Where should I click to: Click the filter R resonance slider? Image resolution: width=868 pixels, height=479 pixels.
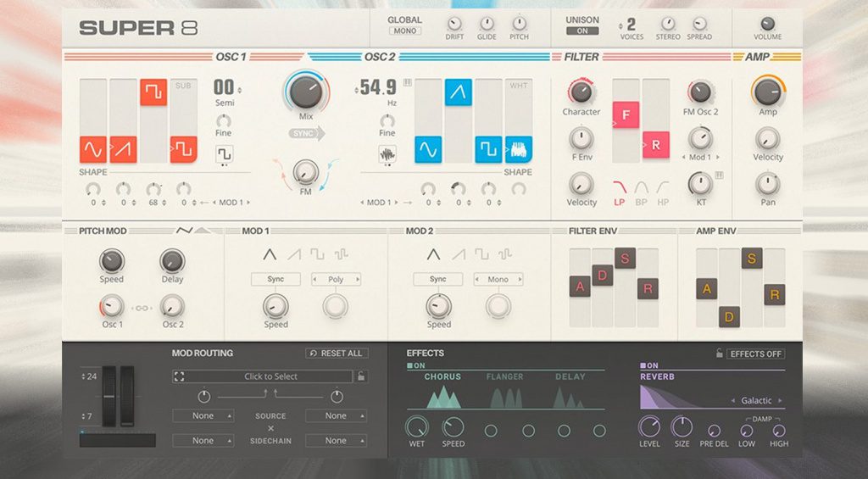[656, 144]
